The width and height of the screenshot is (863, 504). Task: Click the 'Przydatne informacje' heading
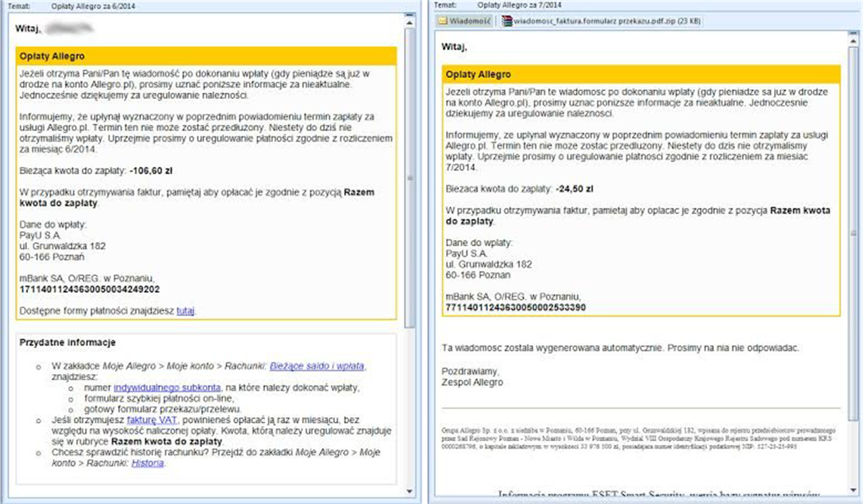coord(67,342)
